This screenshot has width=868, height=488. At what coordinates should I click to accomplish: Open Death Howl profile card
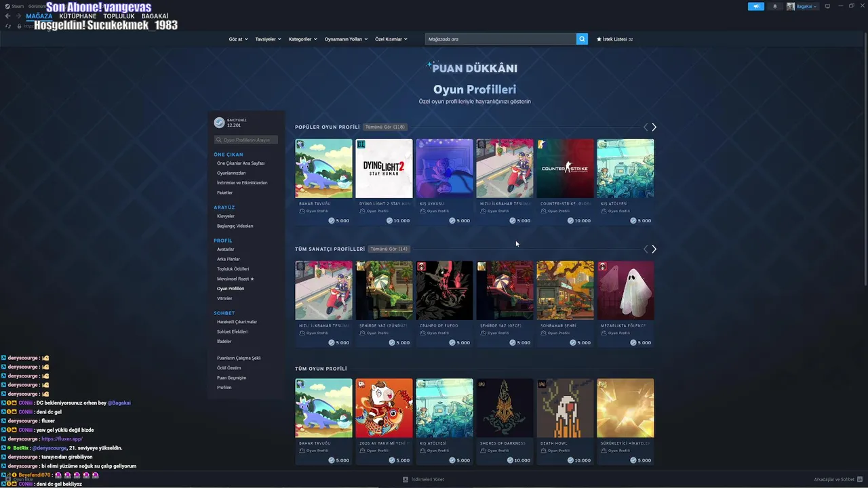click(x=565, y=422)
